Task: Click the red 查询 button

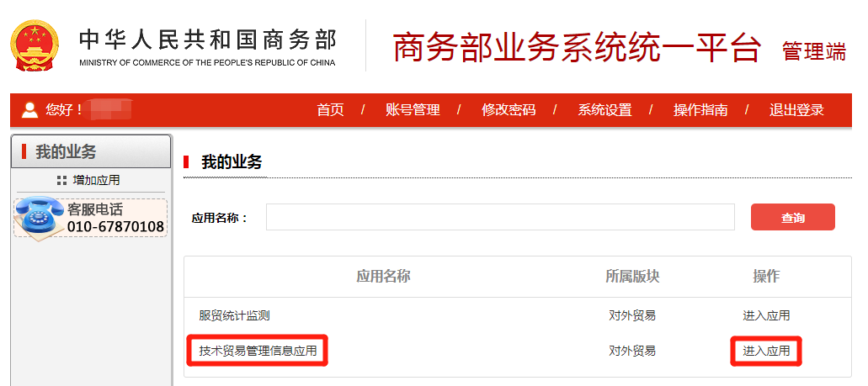Action: coord(793,217)
